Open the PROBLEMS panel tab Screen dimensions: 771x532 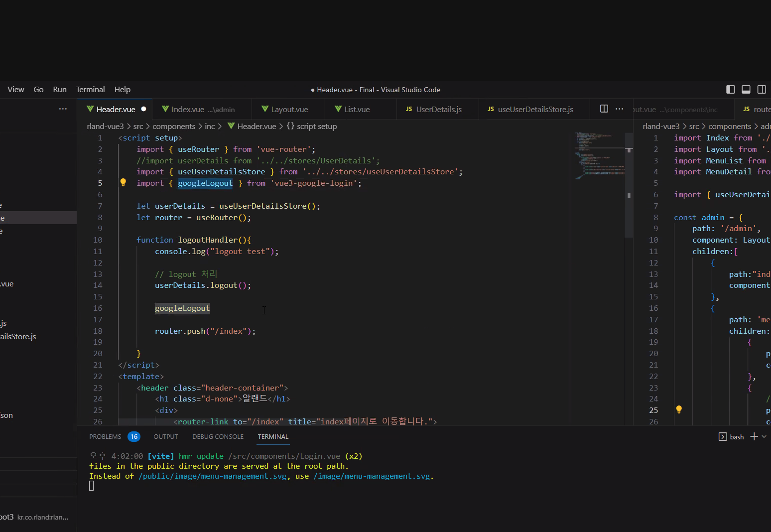[105, 437]
